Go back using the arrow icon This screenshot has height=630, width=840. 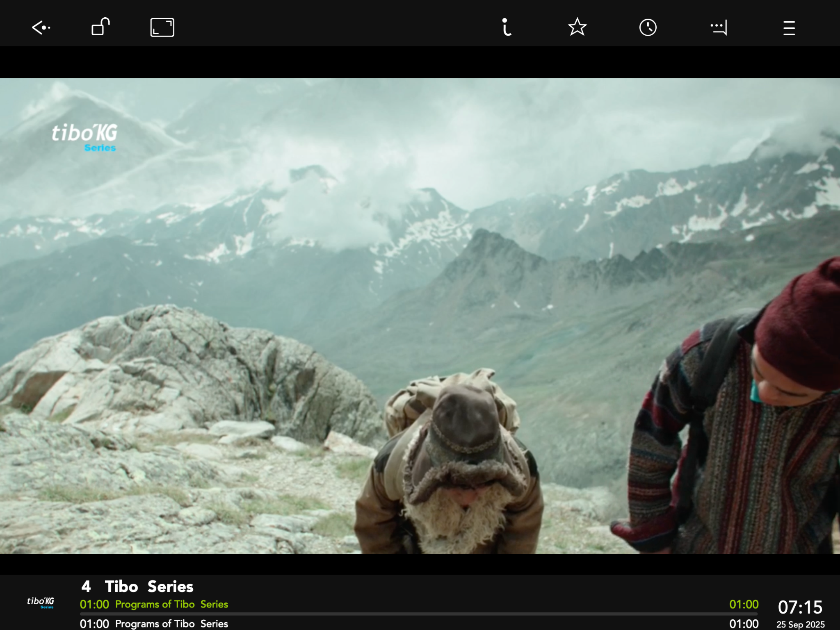41,28
